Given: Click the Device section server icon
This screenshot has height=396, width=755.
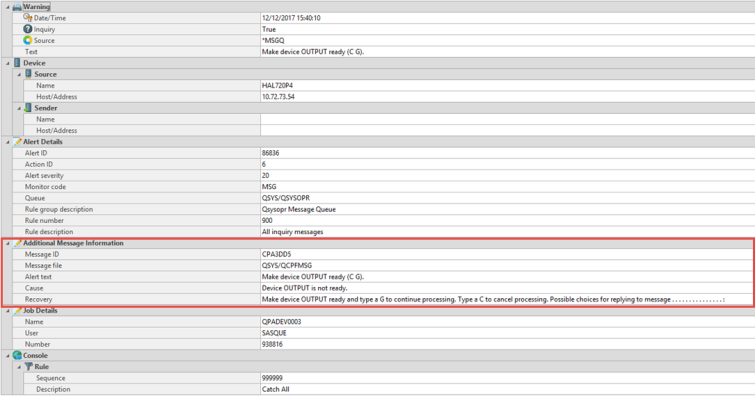Looking at the screenshot, I should coord(17,63).
